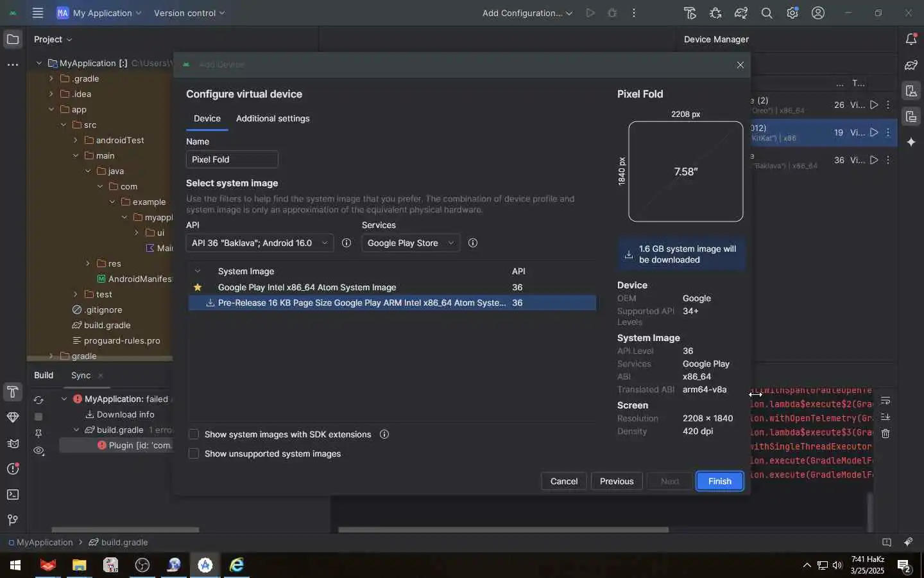Toggle soft-wrap in build output

886,401
